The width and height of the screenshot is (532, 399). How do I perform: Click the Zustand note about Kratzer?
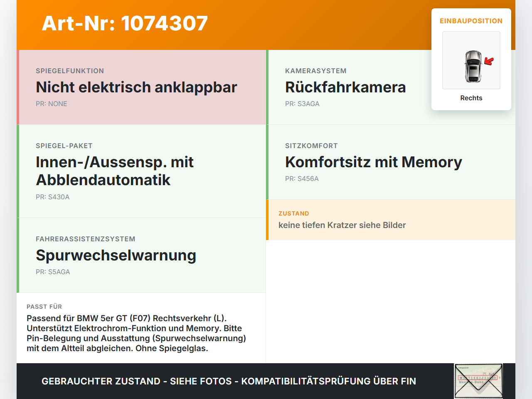click(342, 225)
